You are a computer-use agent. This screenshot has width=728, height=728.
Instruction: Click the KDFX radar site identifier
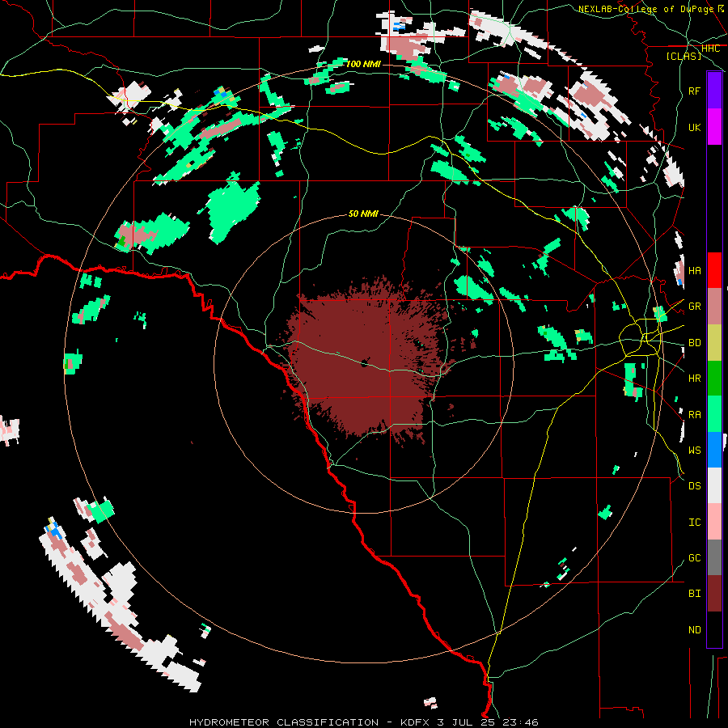coord(417,722)
